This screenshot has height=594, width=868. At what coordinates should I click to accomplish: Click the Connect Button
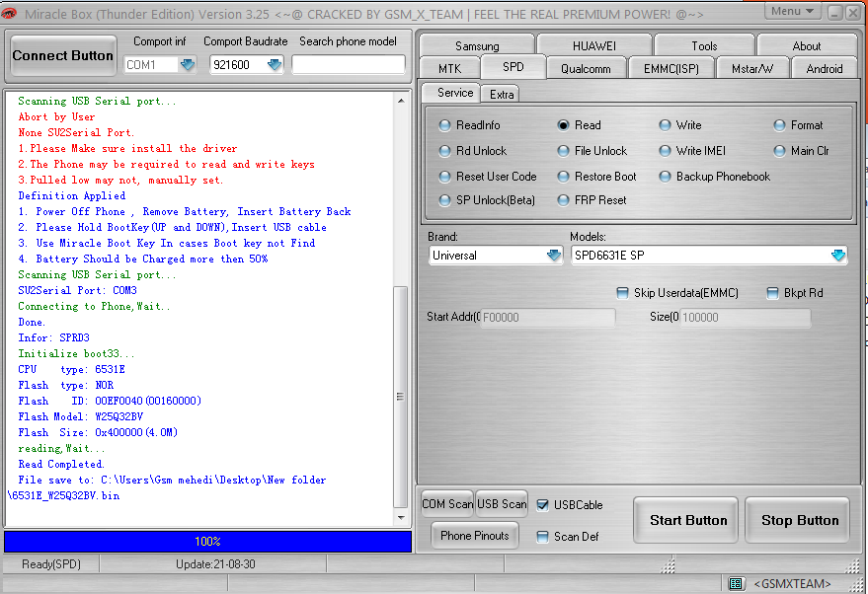[62, 55]
